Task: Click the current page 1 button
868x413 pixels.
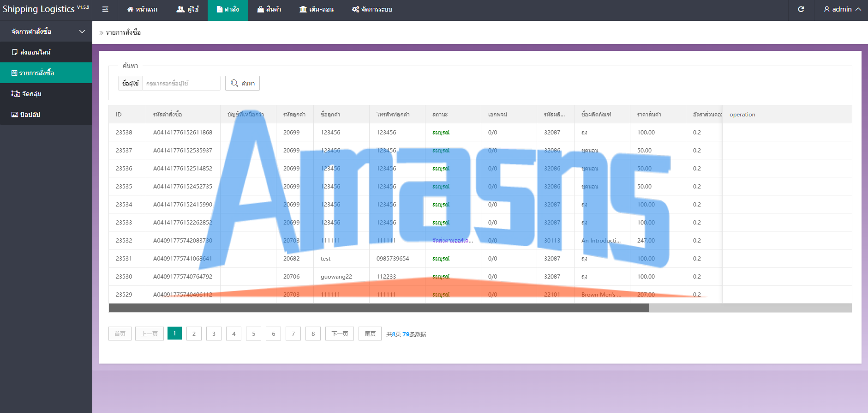Action: pos(174,333)
